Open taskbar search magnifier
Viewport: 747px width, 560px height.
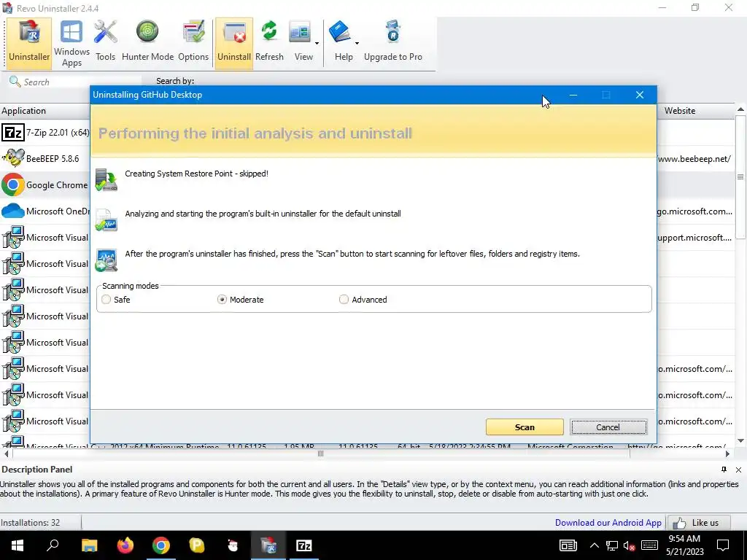[53, 545]
